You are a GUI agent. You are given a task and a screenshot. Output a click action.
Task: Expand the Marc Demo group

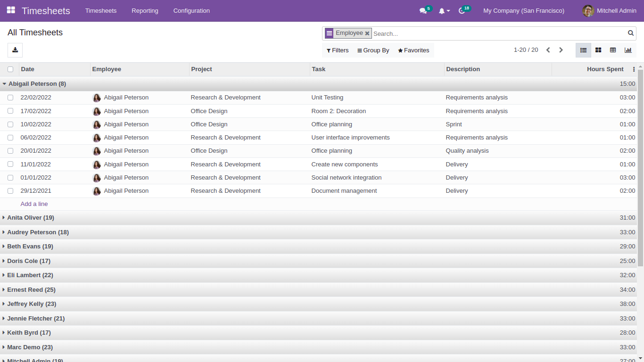(4, 347)
